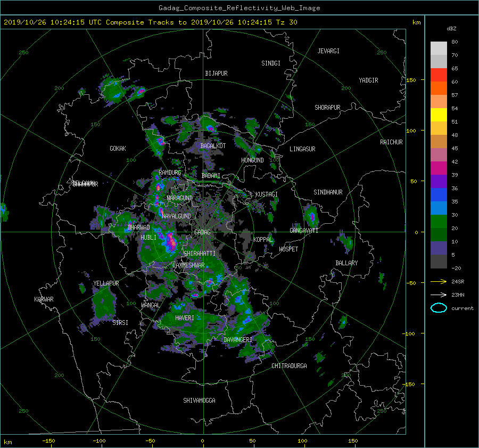Click the LAXMESHWAR label

click(188, 265)
